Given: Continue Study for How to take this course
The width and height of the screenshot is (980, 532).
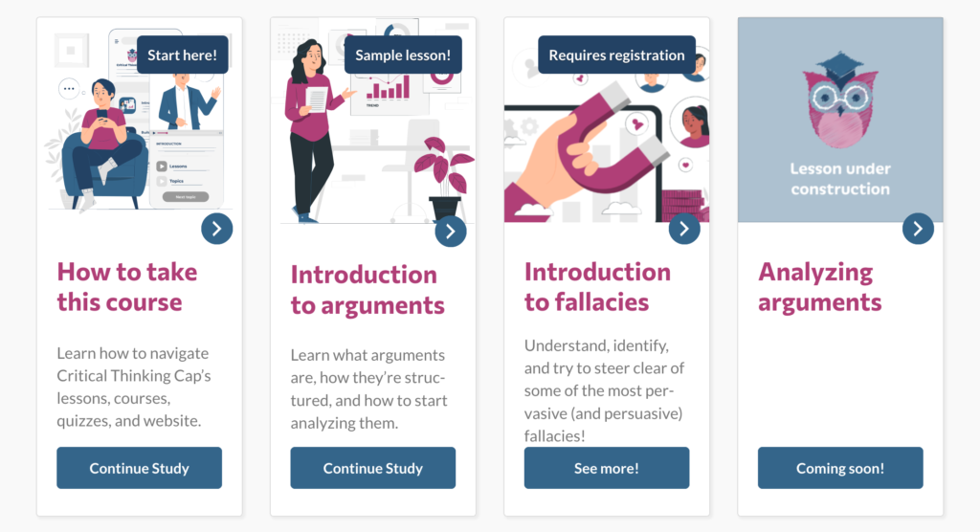Looking at the screenshot, I should point(140,468).
